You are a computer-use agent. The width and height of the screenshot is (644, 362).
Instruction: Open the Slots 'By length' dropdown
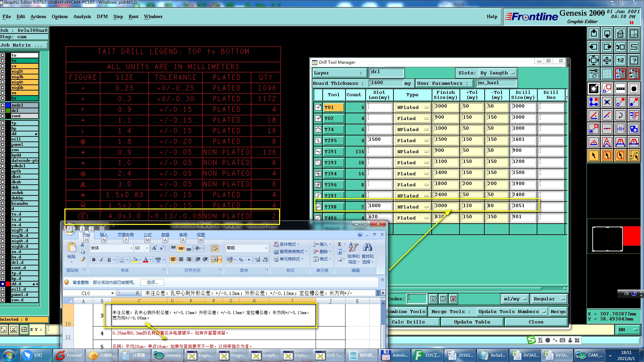tap(497, 73)
